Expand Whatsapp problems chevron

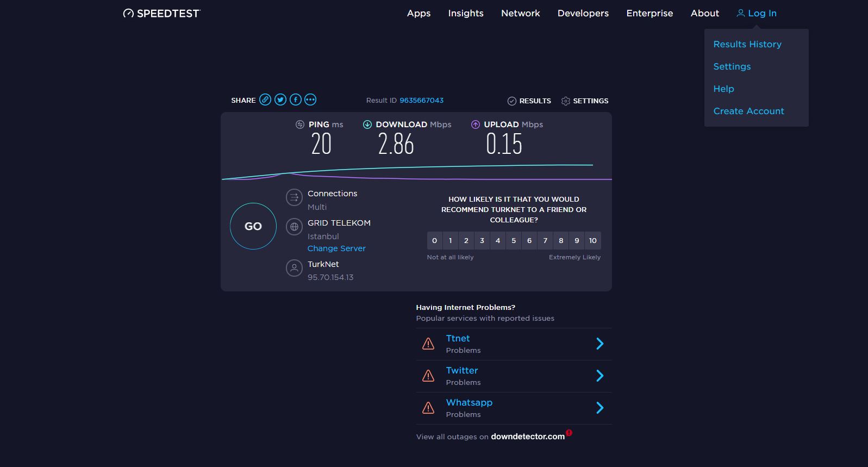[x=600, y=408]
